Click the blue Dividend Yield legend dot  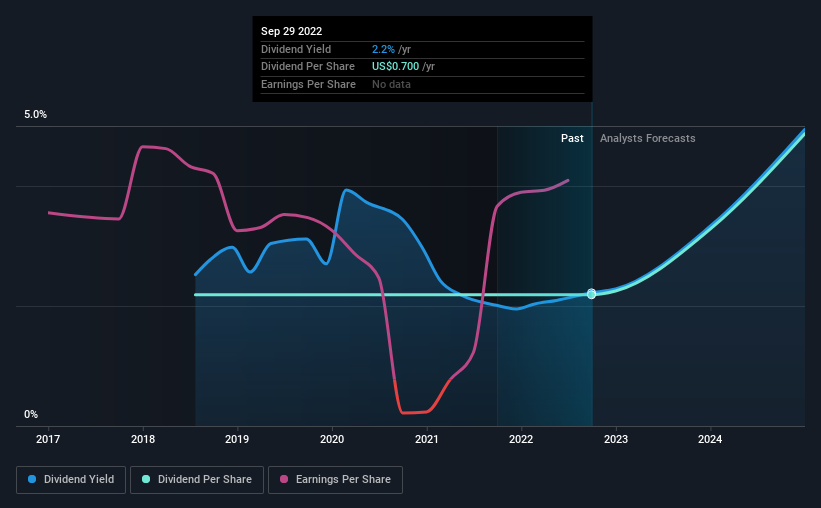[32, 479]
